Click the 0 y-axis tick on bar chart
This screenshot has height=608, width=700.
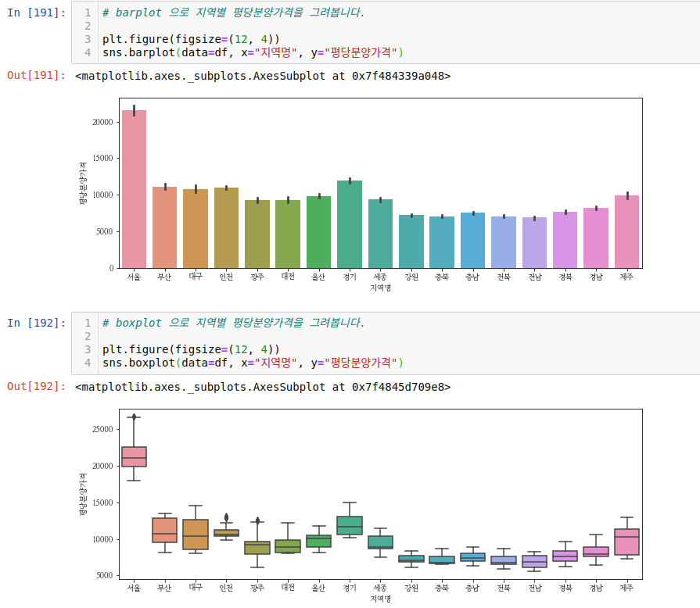[x=112, y=268]
